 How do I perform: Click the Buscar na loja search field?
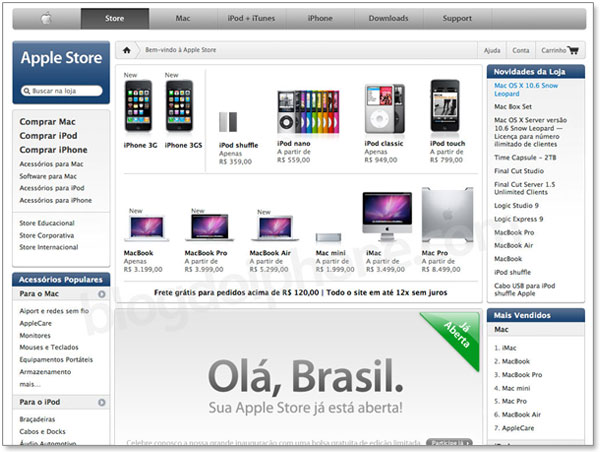(x=62, y=91)
